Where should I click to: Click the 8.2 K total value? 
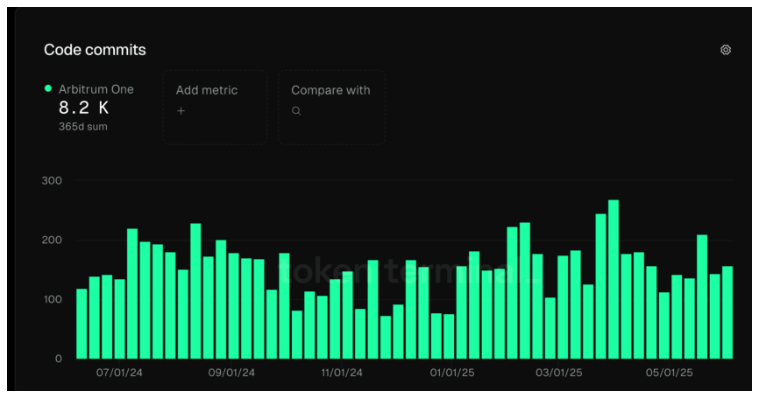pyautogui.click(x=84, y=107)
